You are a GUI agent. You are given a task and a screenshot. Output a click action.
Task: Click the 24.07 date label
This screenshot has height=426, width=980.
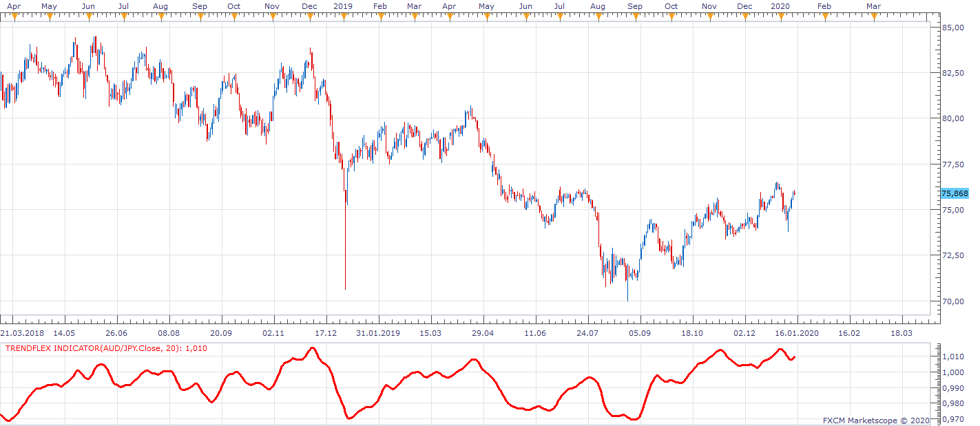point(587,333)
